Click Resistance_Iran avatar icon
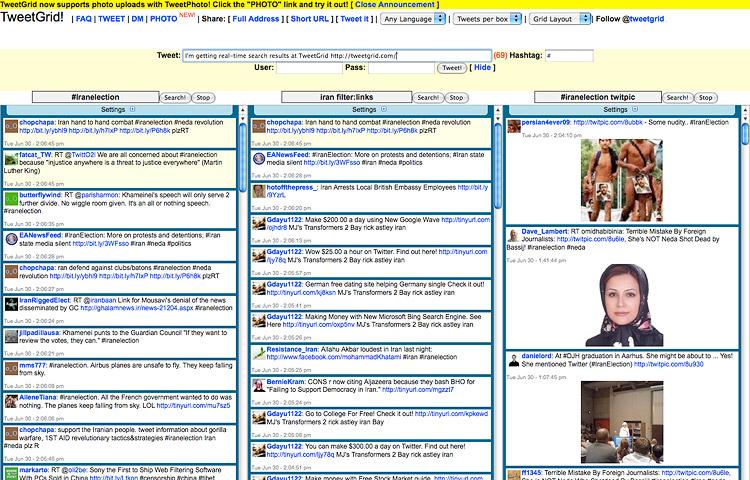 click(259, 353)
